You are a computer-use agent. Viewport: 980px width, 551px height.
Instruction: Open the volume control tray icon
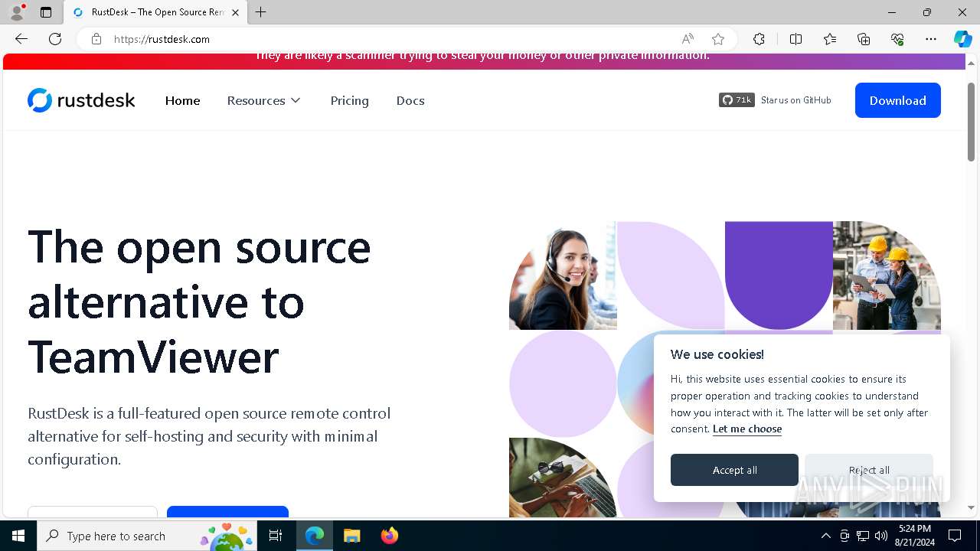tap(880, 536)
